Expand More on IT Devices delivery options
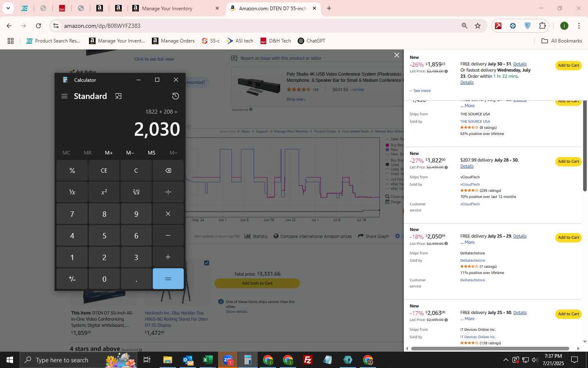The width and height of the screenshot is (588, 368). pos(470,319)
